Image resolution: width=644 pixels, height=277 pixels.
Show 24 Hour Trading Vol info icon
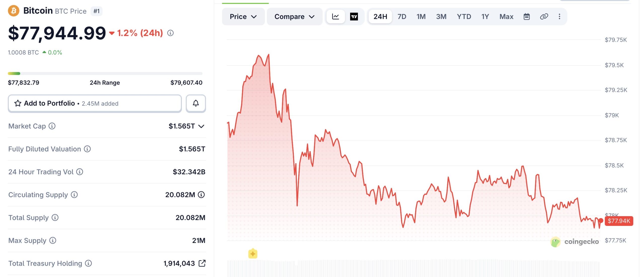point(80,172)
